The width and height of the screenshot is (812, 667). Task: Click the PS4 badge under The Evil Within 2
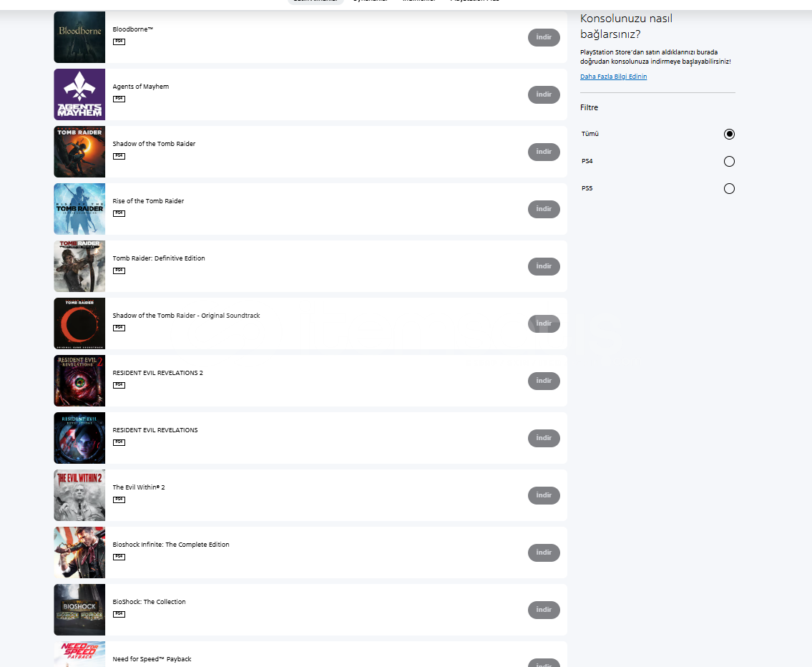click(x=119, y=500)
